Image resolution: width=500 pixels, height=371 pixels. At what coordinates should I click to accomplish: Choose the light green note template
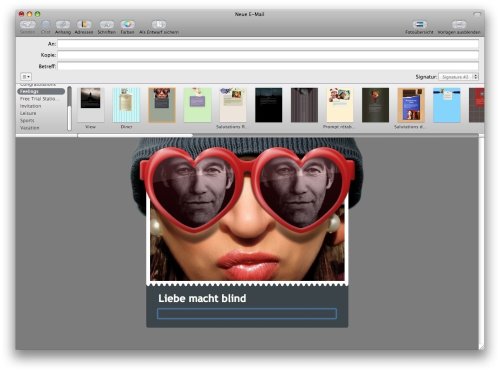point(197,105)
